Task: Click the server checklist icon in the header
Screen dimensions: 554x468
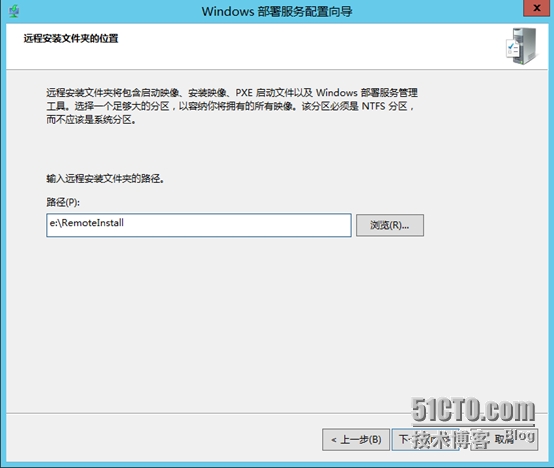Action: 521,46
